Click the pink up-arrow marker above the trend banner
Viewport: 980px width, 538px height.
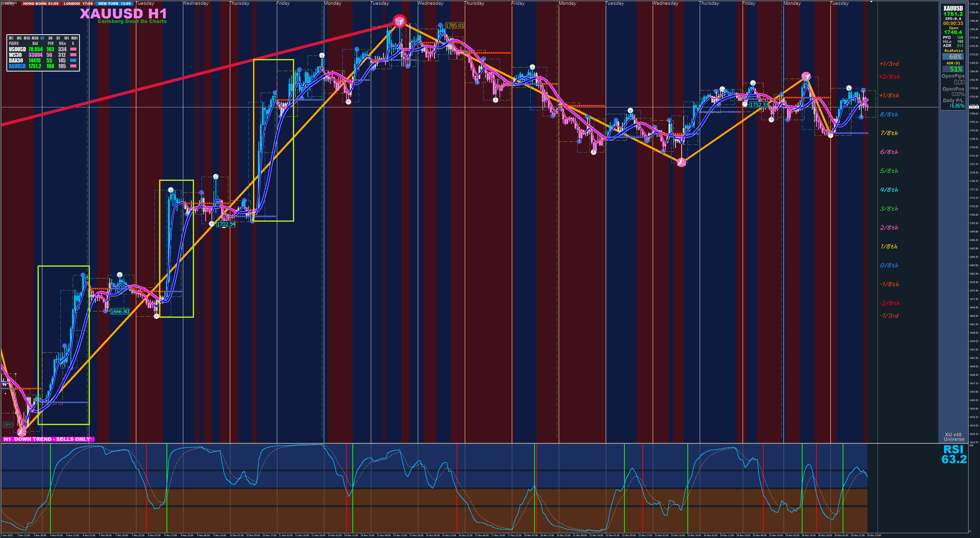point(22,432)
